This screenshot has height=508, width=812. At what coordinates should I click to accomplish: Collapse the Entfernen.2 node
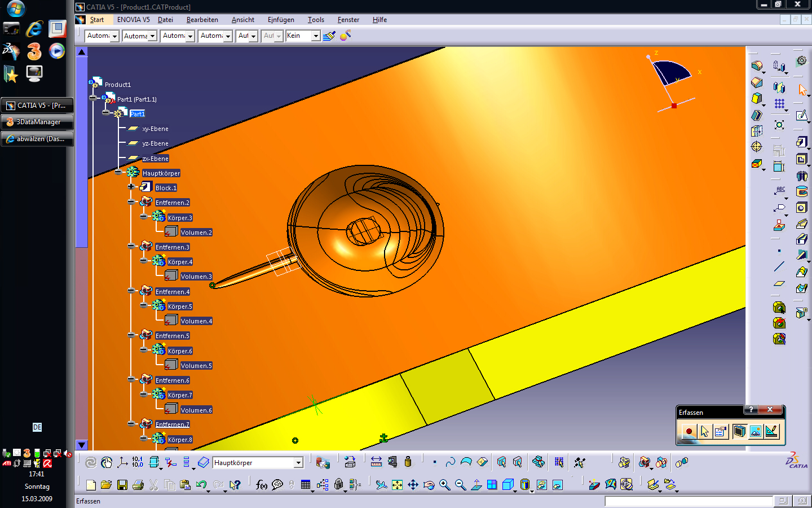[131, 202]
